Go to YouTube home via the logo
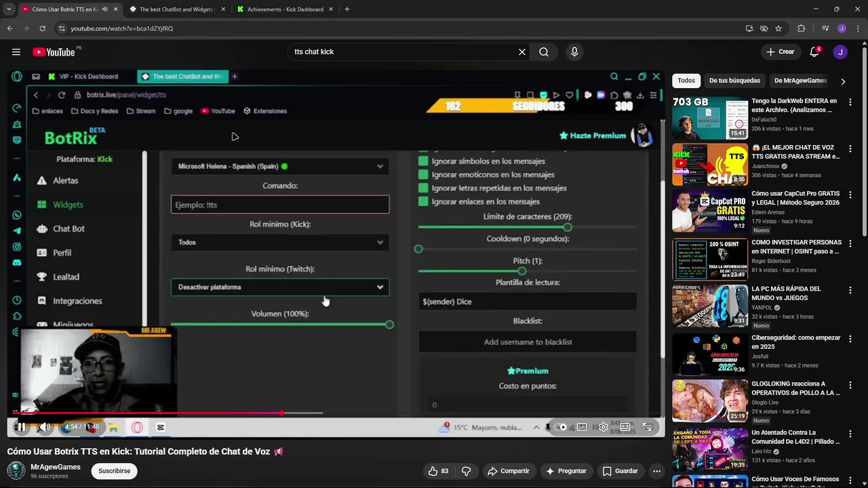This screenshot has width=868, height=488. pos(54,52)
